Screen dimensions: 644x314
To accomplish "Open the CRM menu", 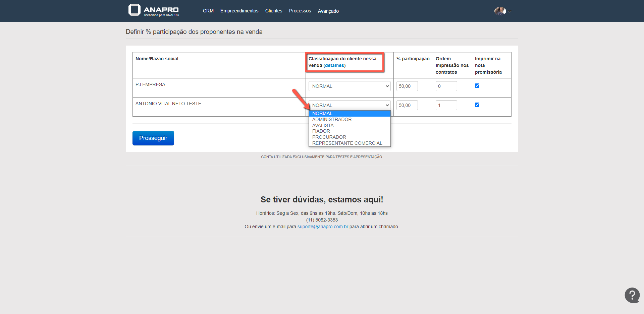I will (x=208, y=11).
